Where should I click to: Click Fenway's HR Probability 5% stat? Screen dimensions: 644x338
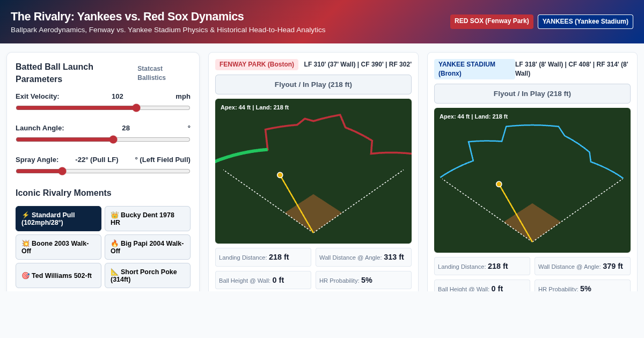pos(363,280)
